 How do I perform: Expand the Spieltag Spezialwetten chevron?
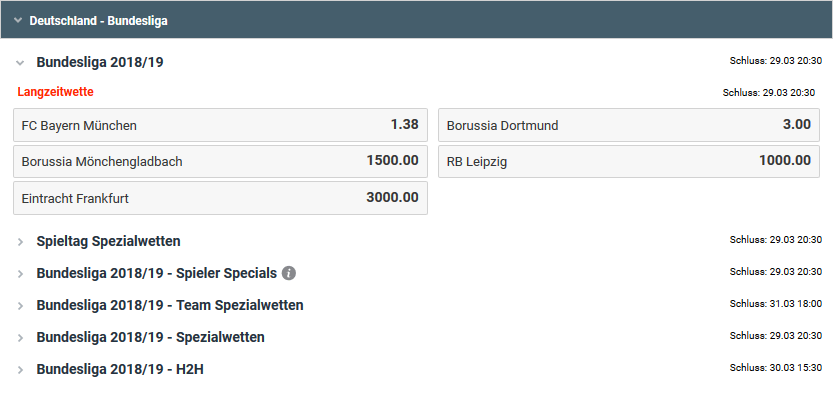[20, 242]
